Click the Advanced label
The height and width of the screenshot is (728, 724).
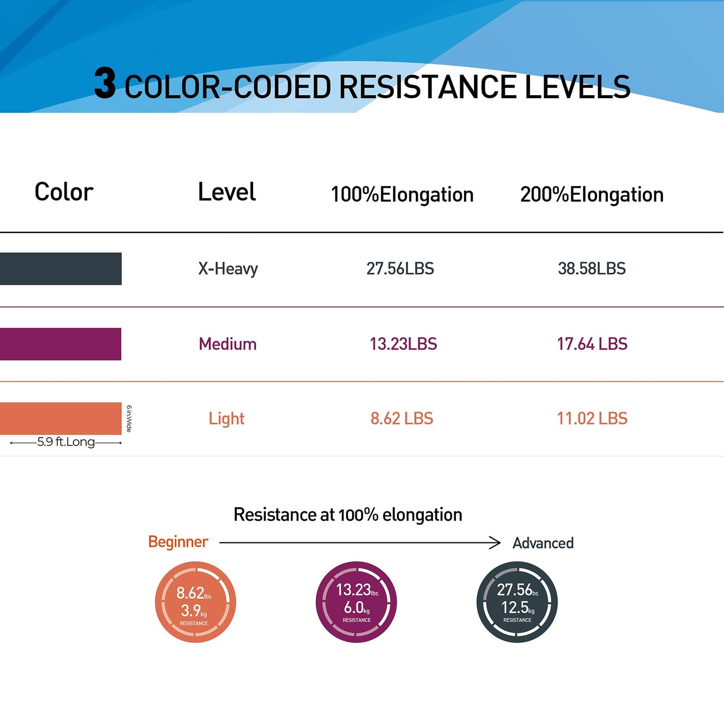point(543,543)
